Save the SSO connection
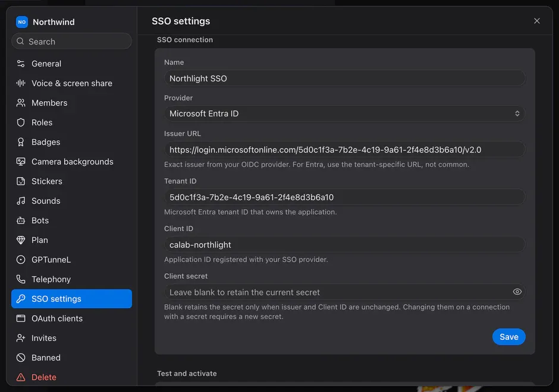The image size is (559, 392). (x=508, y=337)
